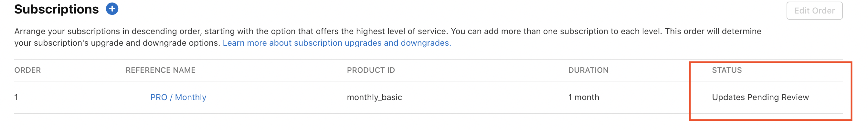Click the Updates Pending Review status

point(760,97)
